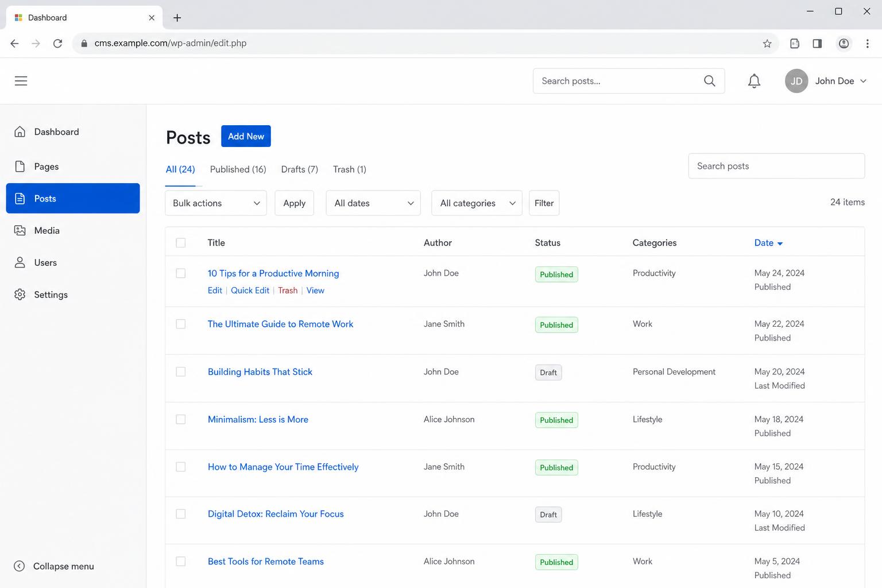Image resolution: width=882 pixels, height=588 pixels.
Task: Select Minimalism: Less is More checkbox
Action: pyautogui.click(x=181, y=420)
